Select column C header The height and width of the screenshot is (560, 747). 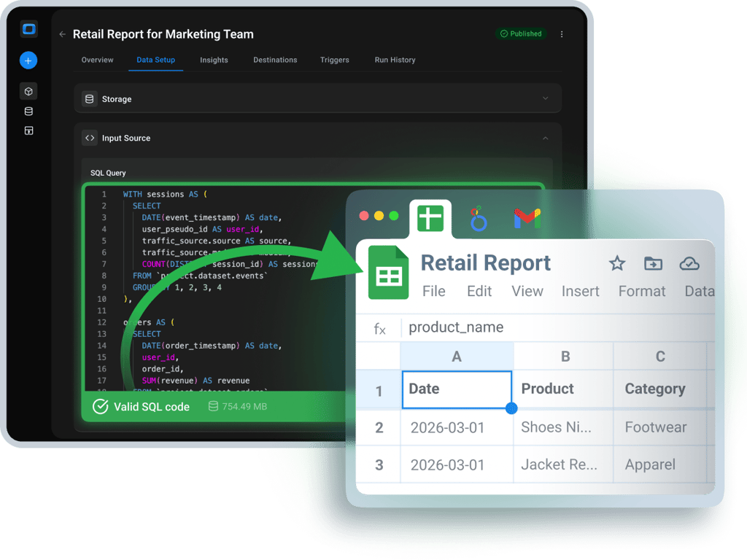[x=659, y=356]
